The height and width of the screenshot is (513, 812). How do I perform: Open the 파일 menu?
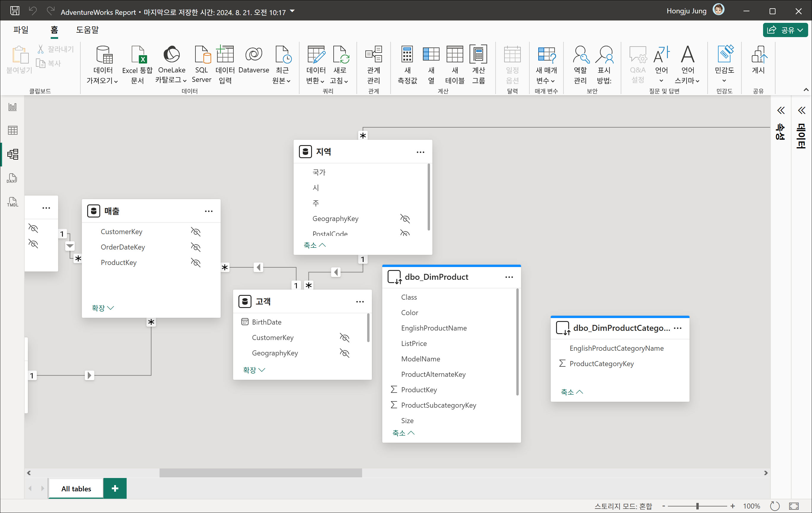21,30
